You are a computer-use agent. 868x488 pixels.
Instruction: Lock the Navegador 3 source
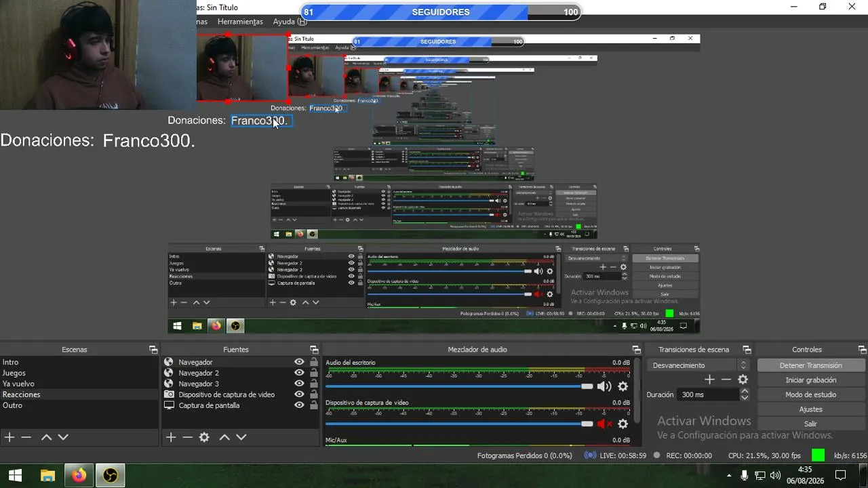pos(313,384)
